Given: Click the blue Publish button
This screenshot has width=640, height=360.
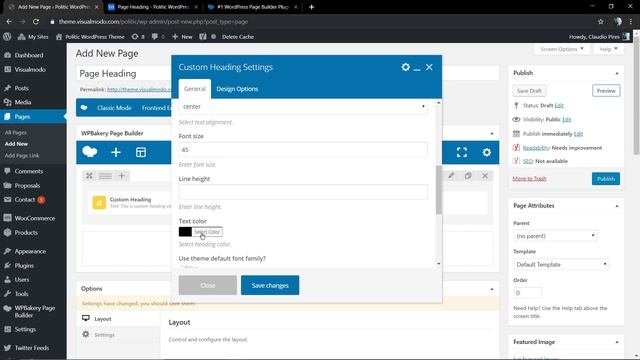Looking at the screenshot, I should pos(606,178).
